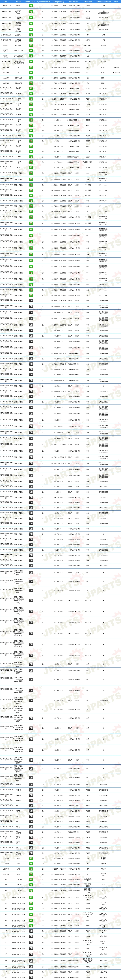121x980 pixels.
Task: Click the Opis column header
Action: tap(116, 2)
